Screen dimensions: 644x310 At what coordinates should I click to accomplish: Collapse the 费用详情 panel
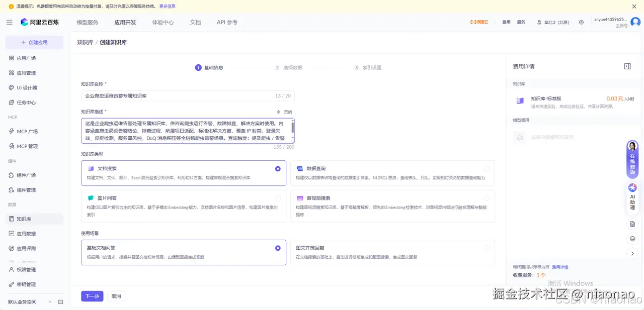coord(627,66)
